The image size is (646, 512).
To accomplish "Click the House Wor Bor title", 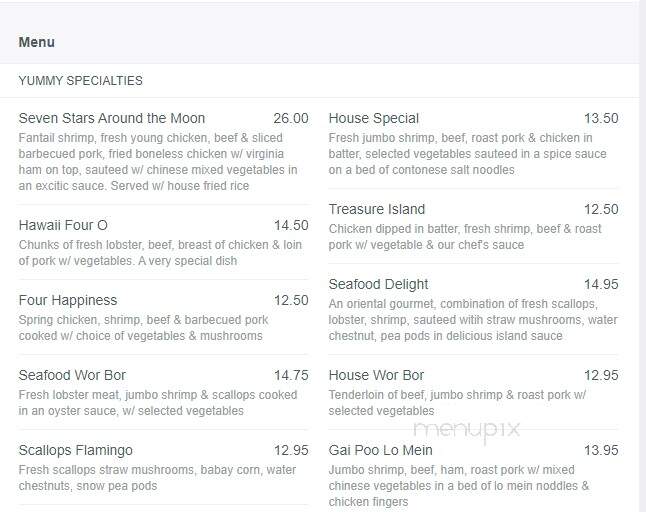I will pyautogui.click(x=376, y=375).
